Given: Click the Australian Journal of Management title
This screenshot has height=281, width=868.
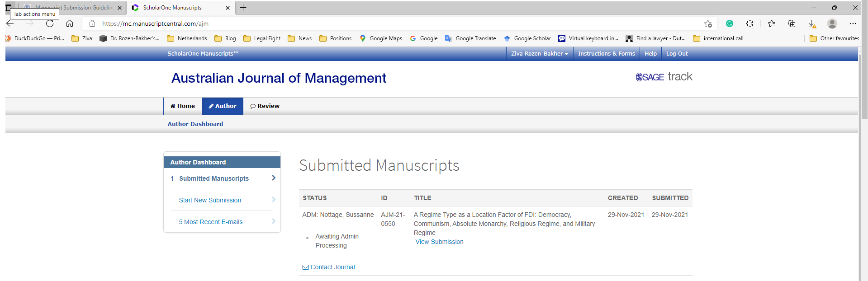Looking at the screenshot, I should point(279,78).
